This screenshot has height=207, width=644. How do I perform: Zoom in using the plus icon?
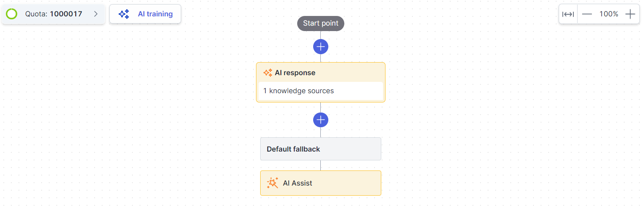[630, 14]
